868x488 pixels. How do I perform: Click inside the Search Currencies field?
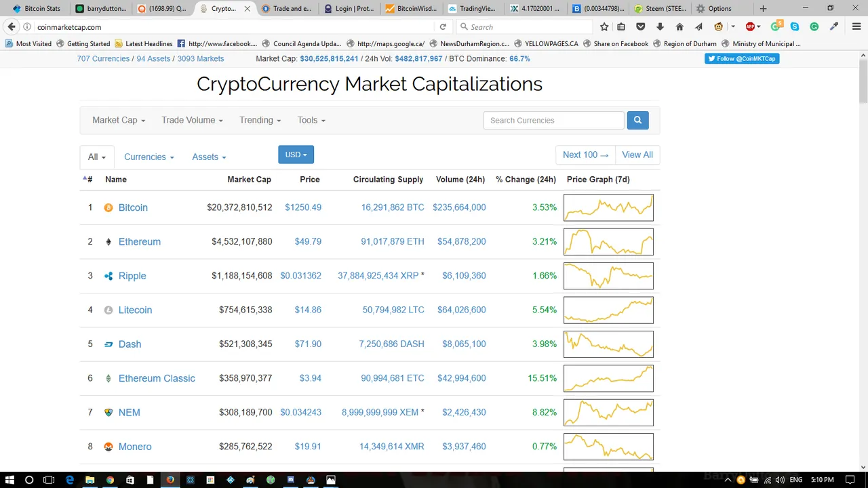(x=553, y=120)
